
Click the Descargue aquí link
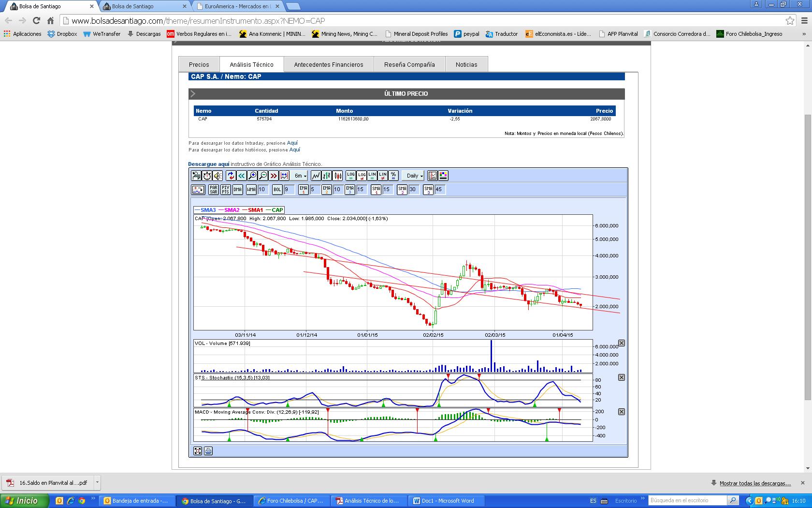[209, 164]
